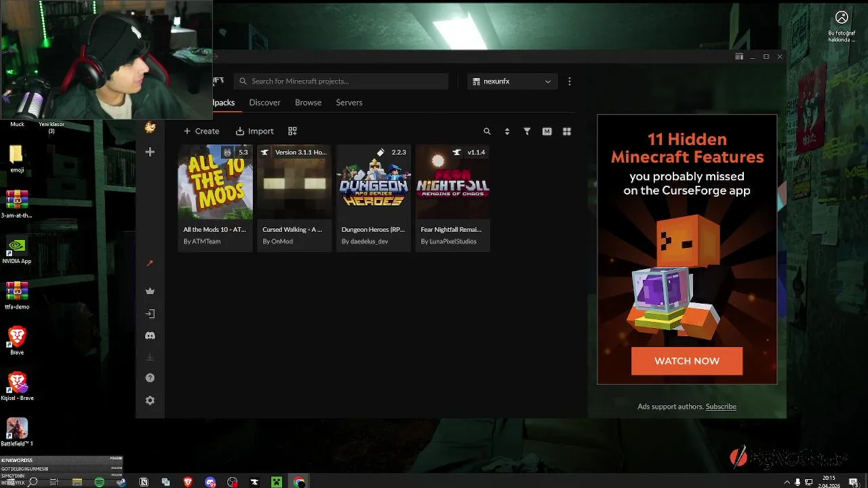Click WATCH NOW in the ad
Viewport: 868px width, 488px height.
(687, 361)
